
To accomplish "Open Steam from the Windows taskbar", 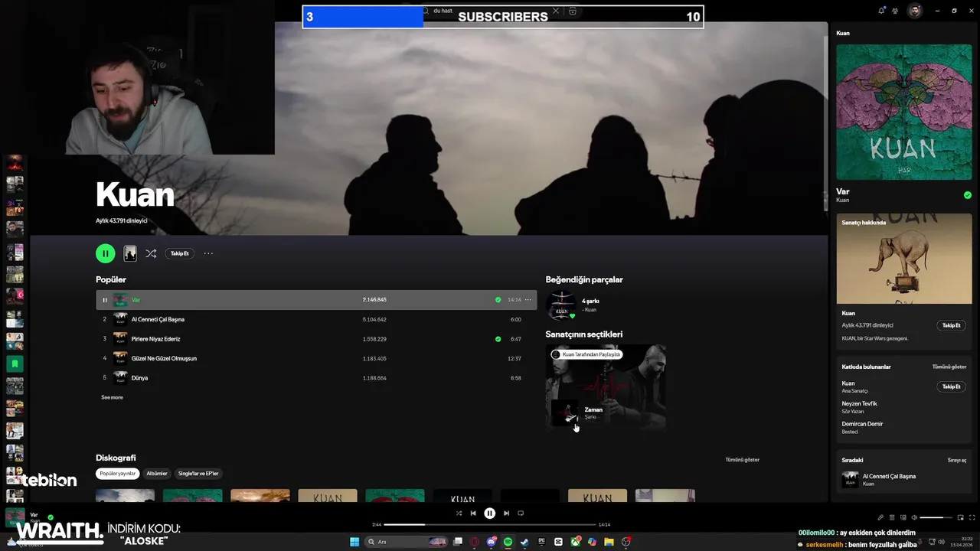I will [x=524, y=542].
